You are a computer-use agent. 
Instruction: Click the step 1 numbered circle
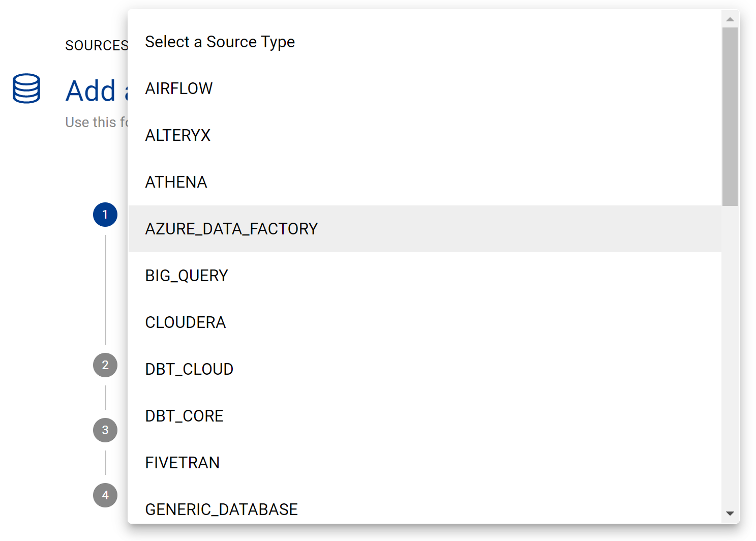[x=105, y=215]
